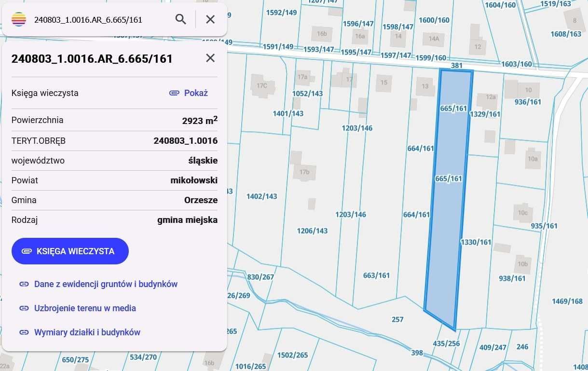The width and height of the screenshot is (588, 371).
Task: Click the Gmina value Orzesze
Action: point(201,200)
